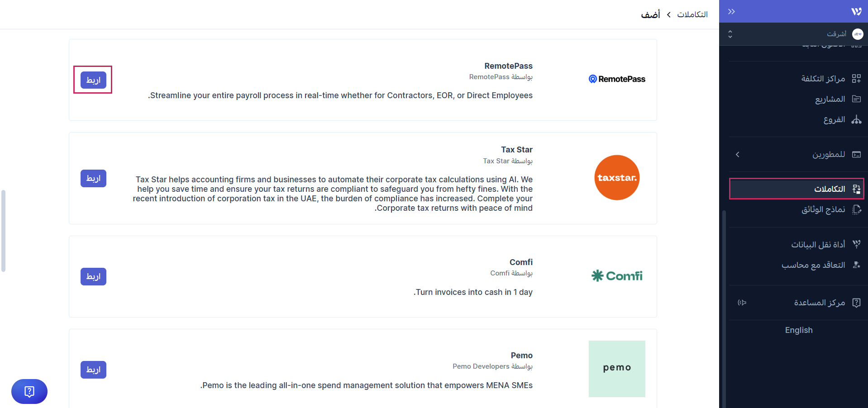This screenshot has width=868, height=408.
Task: Open the organization switcher dropdown
Action: pyautogui.click(x=730, y=34)
